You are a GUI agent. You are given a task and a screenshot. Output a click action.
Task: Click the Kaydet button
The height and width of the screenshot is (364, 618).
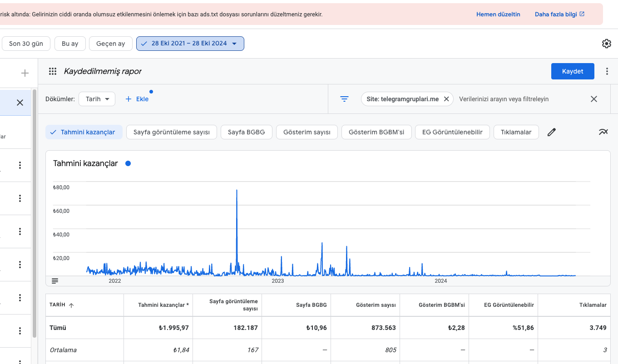[573, 71]
